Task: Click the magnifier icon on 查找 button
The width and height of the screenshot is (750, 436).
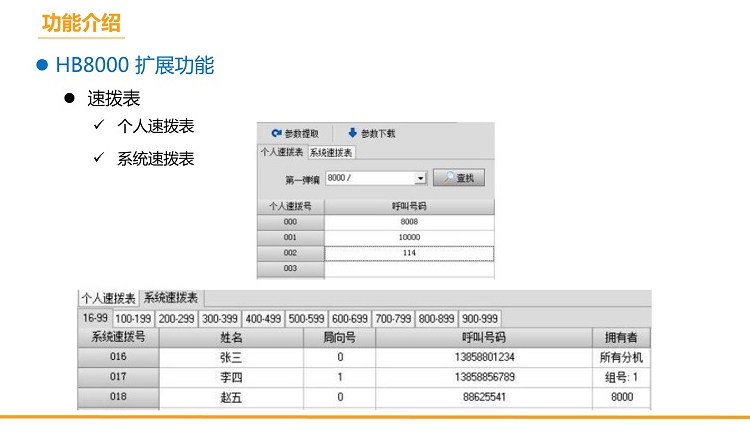Action: point(449,178)
